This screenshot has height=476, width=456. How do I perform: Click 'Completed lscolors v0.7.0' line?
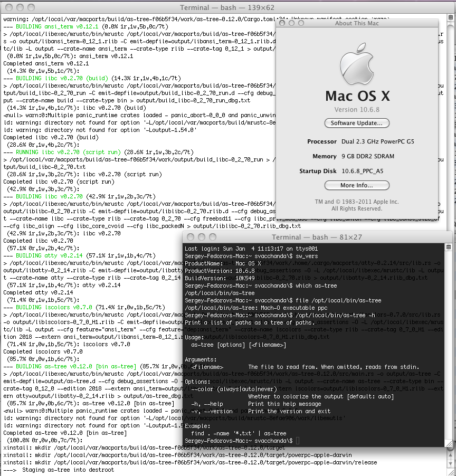43,351
